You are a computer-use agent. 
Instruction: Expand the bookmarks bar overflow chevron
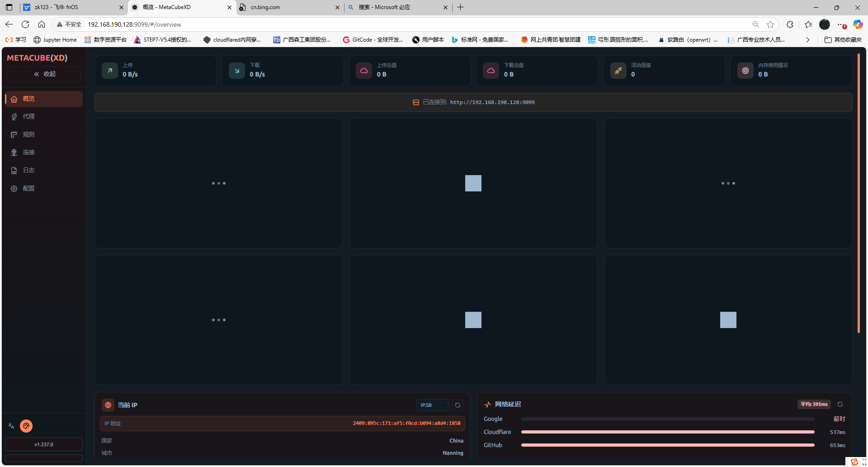(807, 40)
